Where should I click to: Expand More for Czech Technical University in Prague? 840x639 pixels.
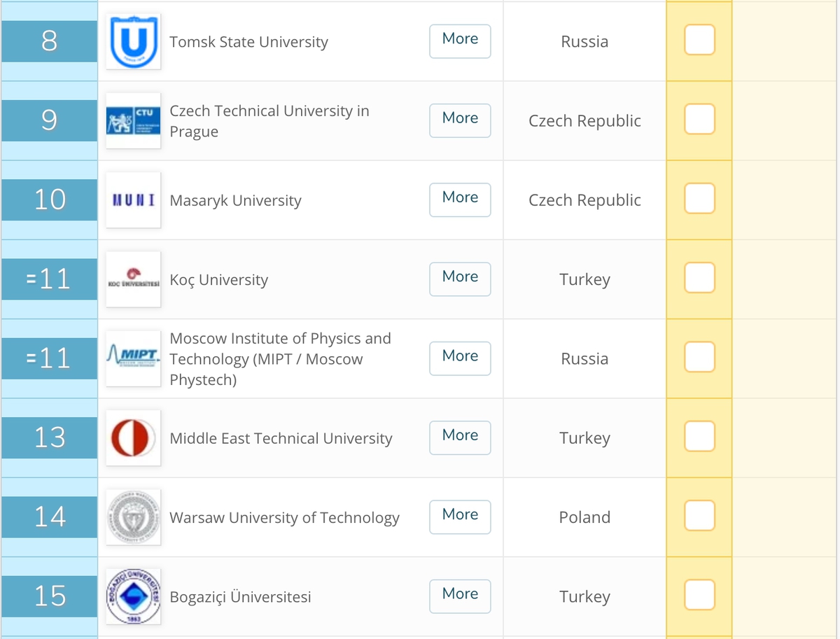(x=460, y=120)
